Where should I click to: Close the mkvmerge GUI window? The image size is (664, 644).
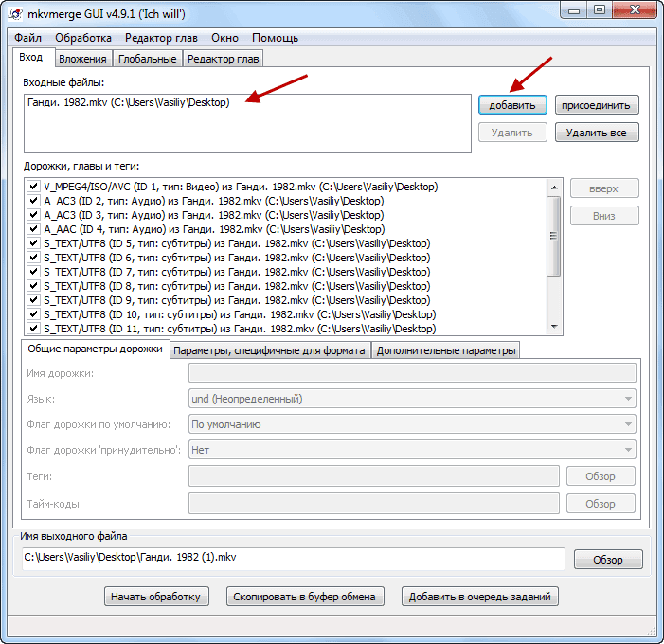click(x=635, y=10)
